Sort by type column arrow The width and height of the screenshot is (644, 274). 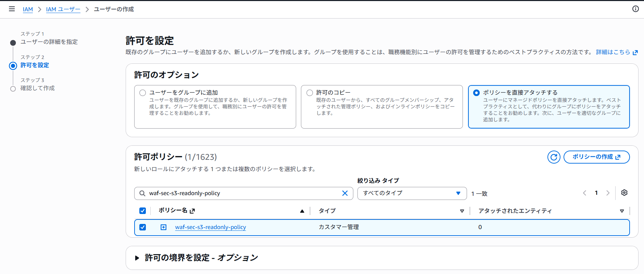[x=462, y=211]
